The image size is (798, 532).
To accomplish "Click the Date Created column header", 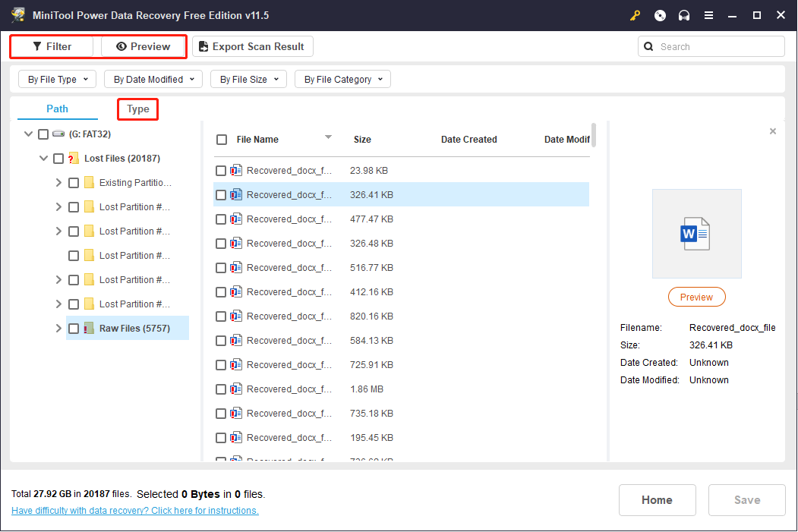I will (468, 140).
